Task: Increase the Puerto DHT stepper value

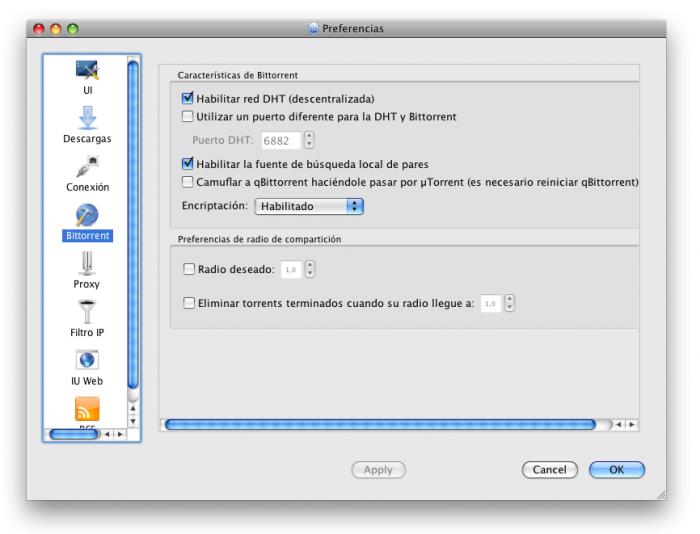Action: pos(309,135)
